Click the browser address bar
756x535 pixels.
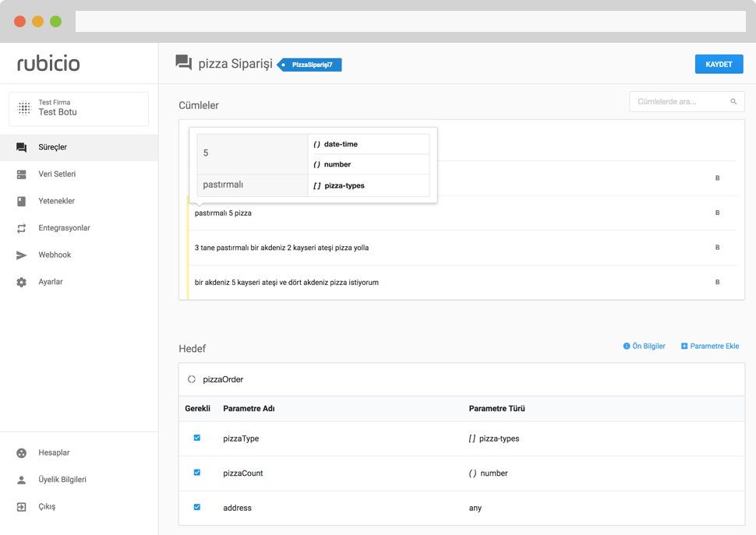(x=410, y=21)
